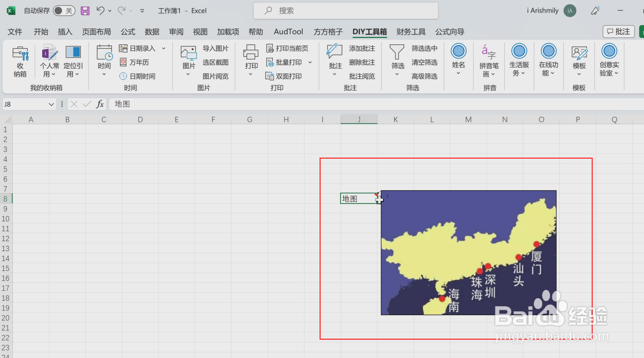The width and height of the screenshot is (644, 358).
Task: Select 批量打印 batch print
Action: pyautogui.click(x=284, y=62)
